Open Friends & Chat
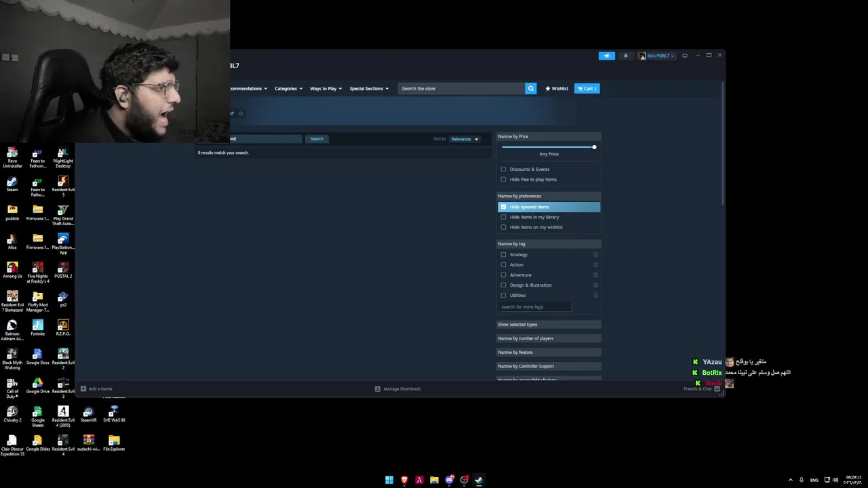The image size is (868, 488). click(x=701, y=389)
